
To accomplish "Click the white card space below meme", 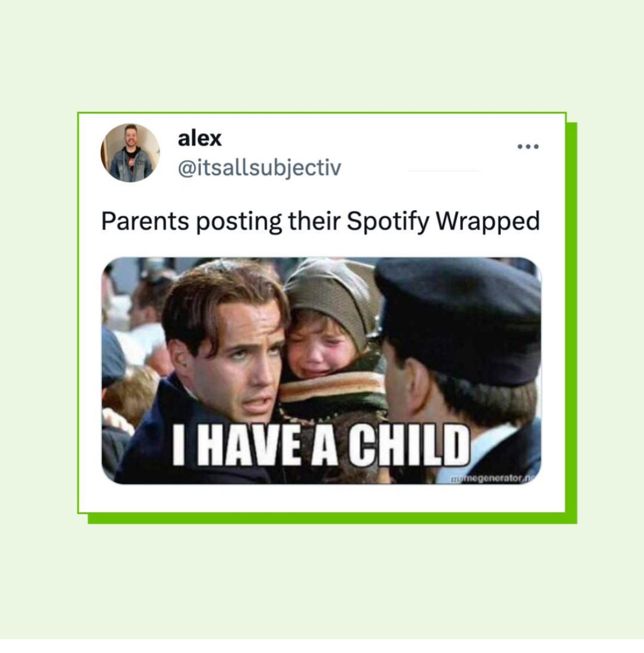I will (321, 498).
